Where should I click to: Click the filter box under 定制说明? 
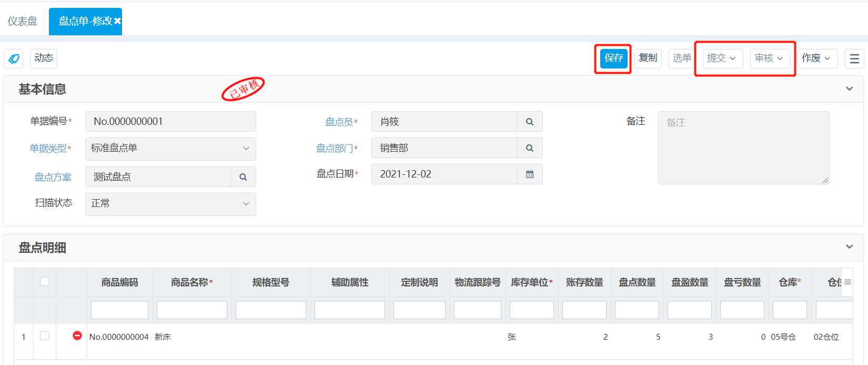(419, 310)
